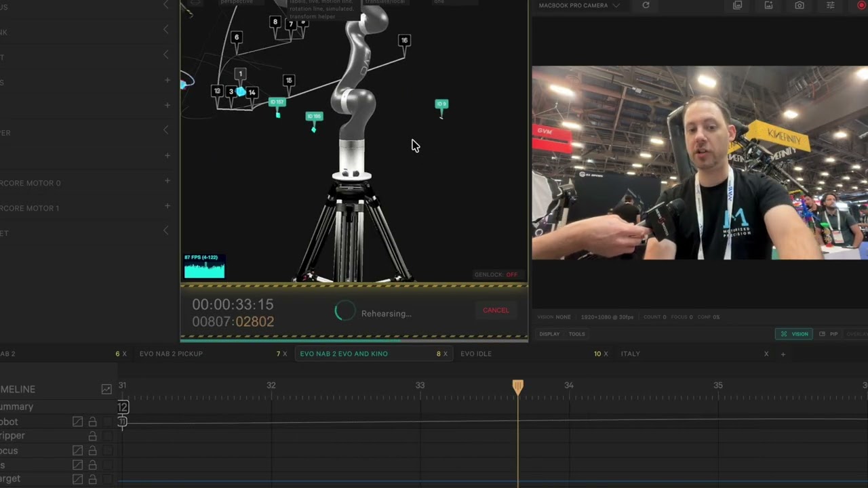Click the timeline playhead marker

tap(517, 386)
